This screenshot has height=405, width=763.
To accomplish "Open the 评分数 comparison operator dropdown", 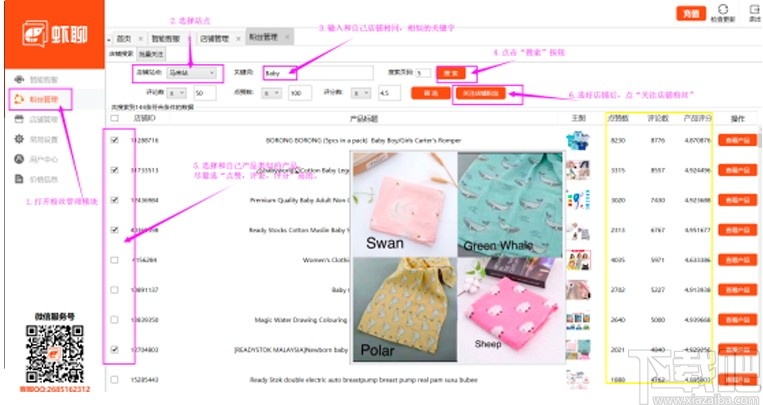I will click(x=361, y=93).
